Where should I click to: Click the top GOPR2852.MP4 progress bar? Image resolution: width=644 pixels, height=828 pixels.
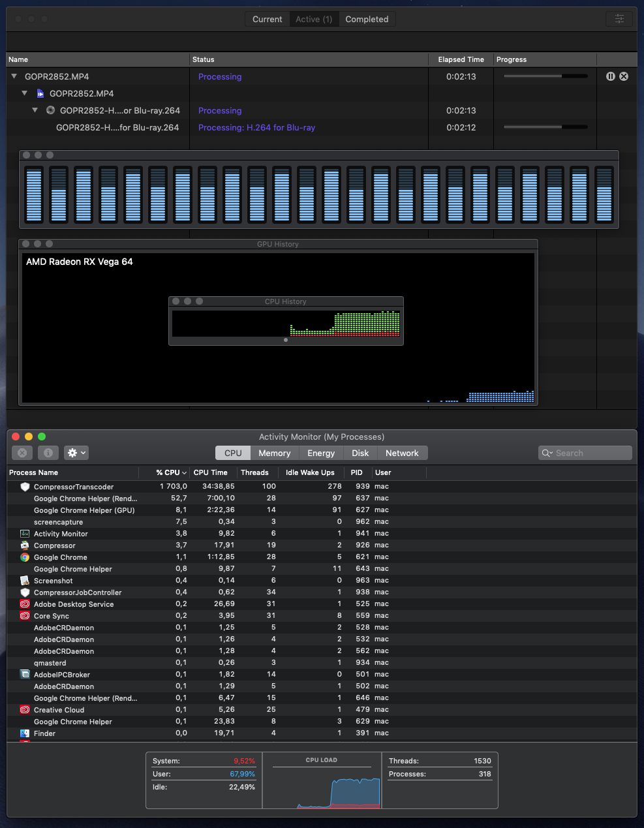(x=545, y=76)
